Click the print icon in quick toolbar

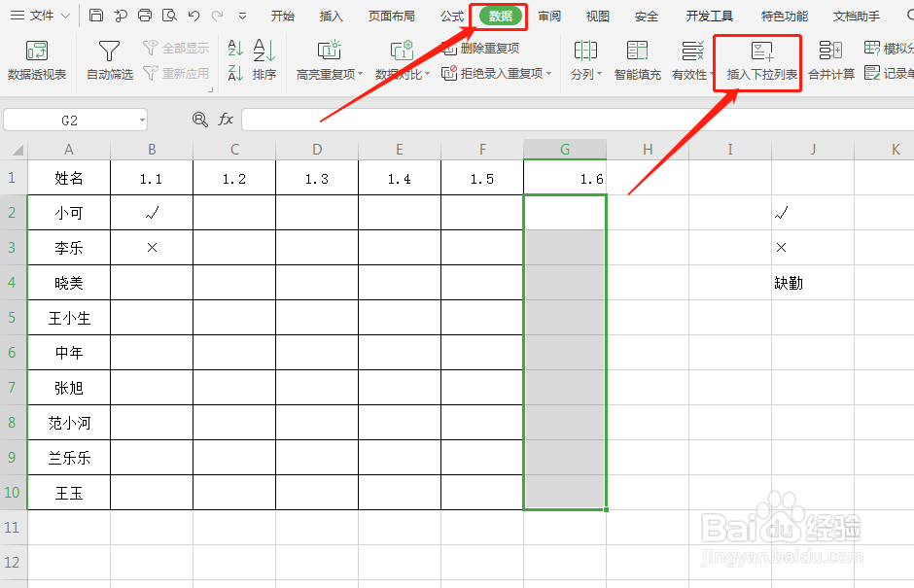pos(145,16)
